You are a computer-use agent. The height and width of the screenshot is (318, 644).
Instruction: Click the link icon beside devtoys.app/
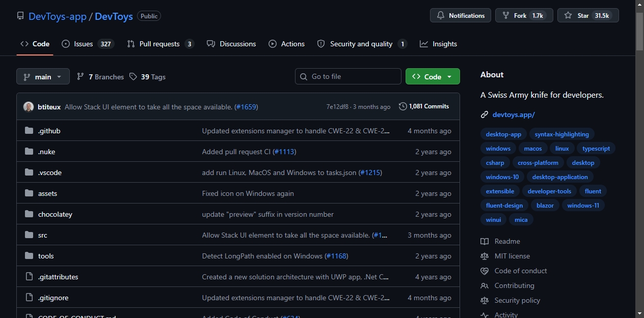tap(485, 114)
